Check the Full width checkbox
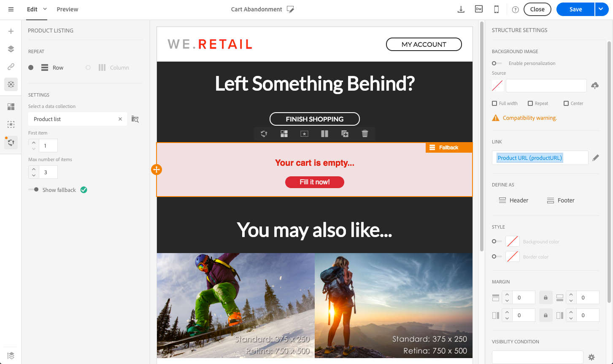The width and height of the screenshot is (613, 364). [x=494, y=103]
